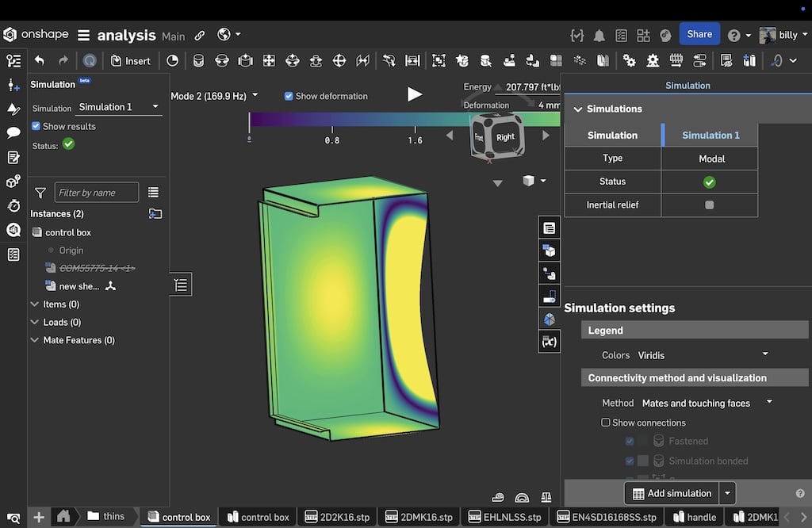This screenshot has width=812, height=528.
Task: Open the notifications bell
Action: (x=599, y=35)
